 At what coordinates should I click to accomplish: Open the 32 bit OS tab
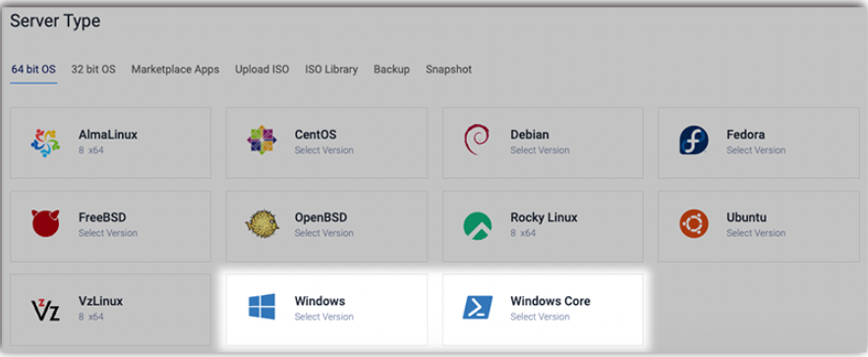point(93,70)
